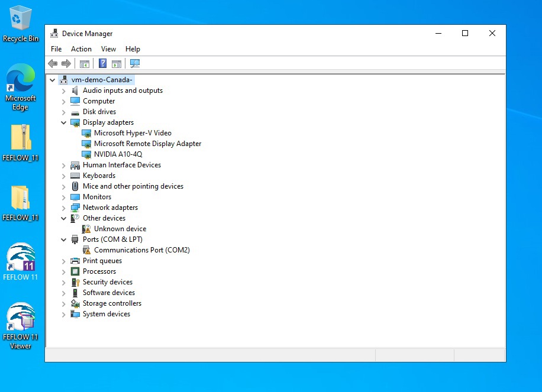Click the Communications Port COM2 warning icon
This screenshot has height=392, width=542.
86,250
